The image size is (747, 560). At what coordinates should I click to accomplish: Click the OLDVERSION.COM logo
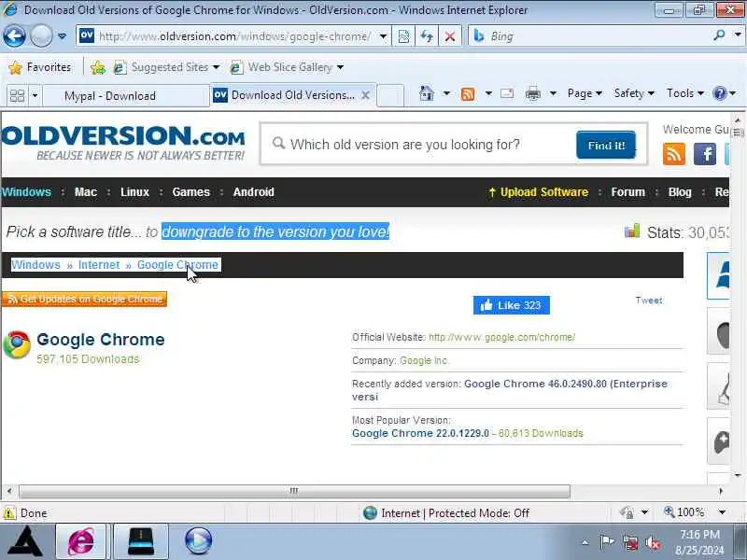point(123,142)
